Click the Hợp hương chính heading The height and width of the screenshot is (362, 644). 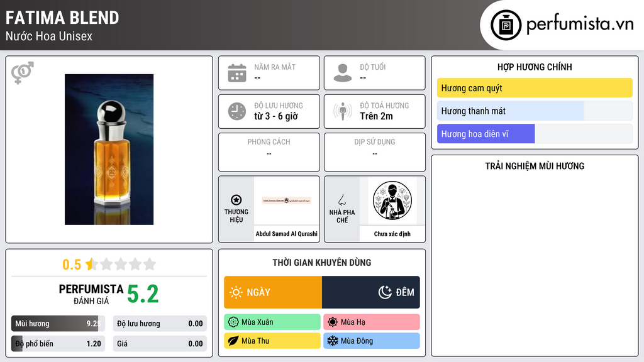pos(535,67)
